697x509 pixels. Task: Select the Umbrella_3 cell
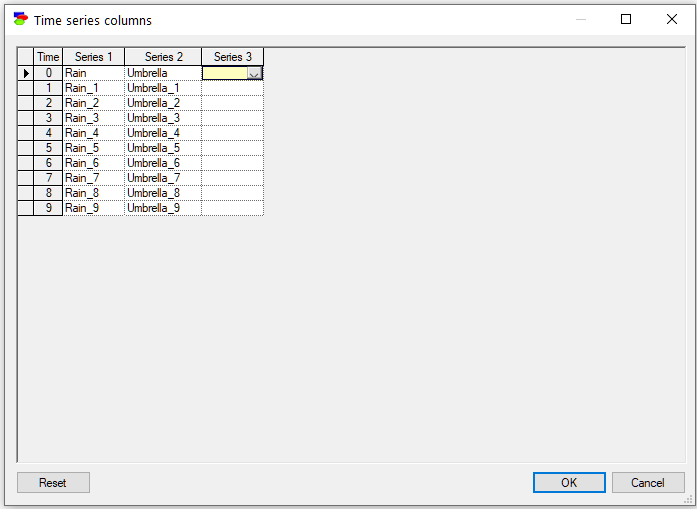[163, 118]
